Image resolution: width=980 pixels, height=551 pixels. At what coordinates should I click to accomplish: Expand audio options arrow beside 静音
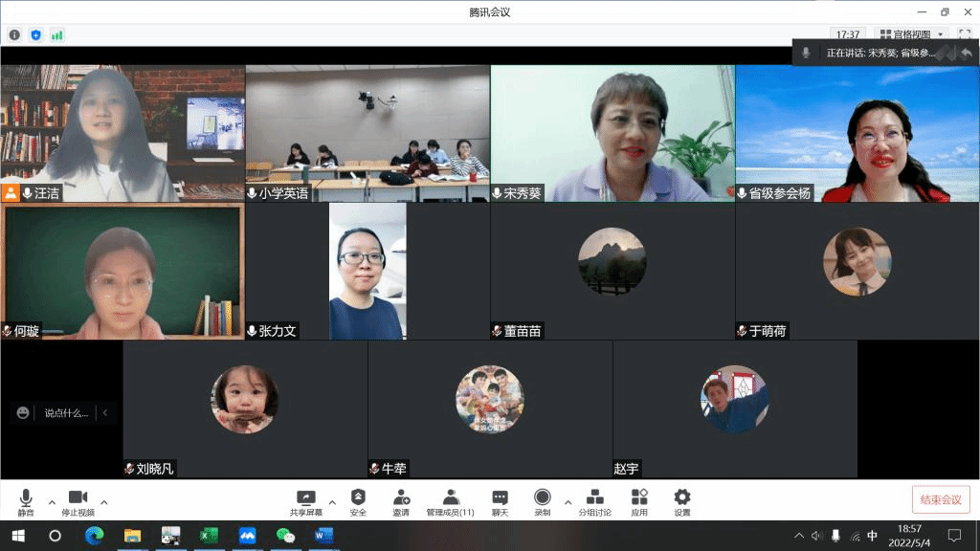point(52,502)
